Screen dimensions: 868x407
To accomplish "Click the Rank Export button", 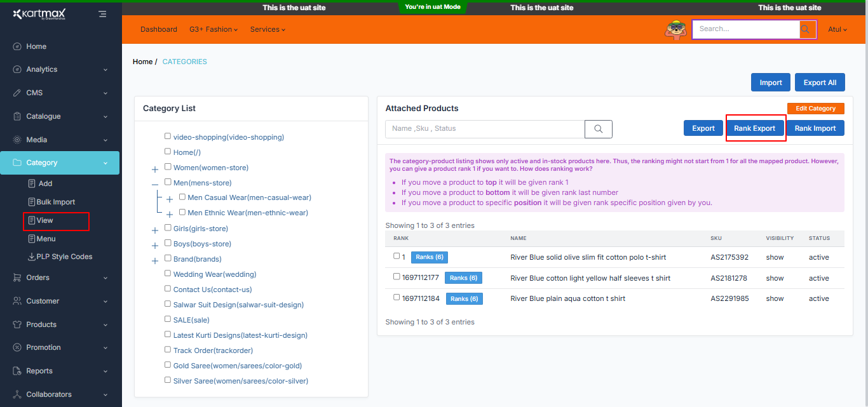I will pos(754,128).
